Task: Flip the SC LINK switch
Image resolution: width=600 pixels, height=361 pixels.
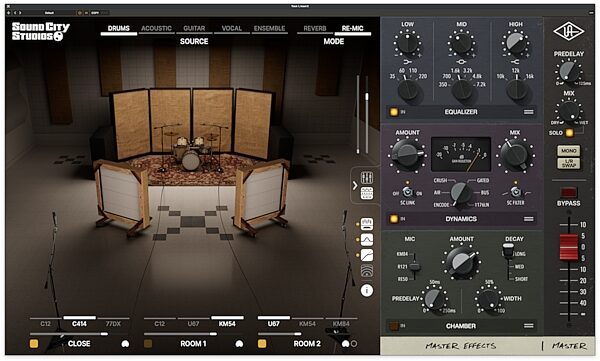Action: [x=408, y=192]
